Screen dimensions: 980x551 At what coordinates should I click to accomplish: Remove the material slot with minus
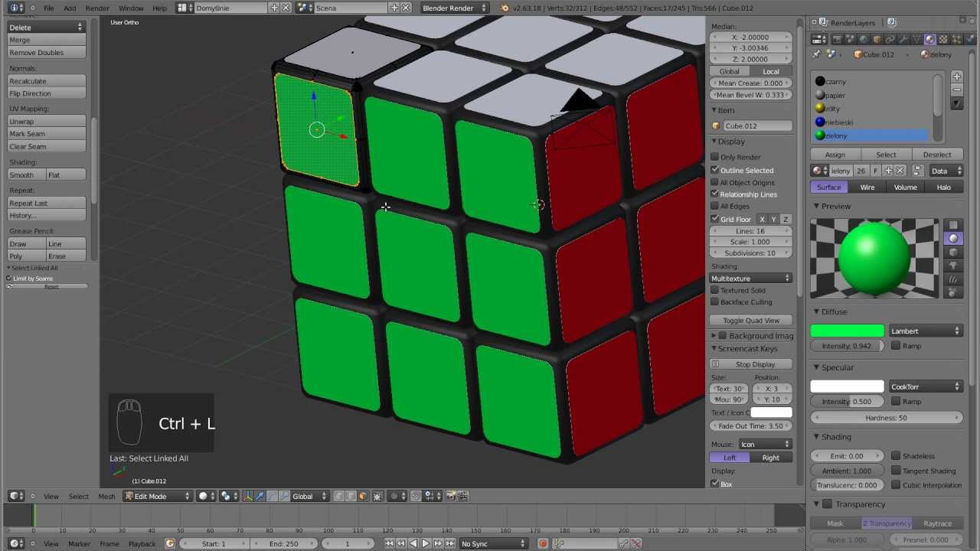click(957, 90)
